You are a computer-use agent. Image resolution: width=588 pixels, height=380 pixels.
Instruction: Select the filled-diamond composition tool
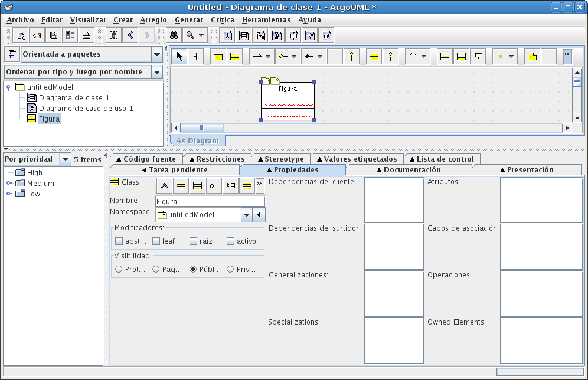tap(309, 57)
